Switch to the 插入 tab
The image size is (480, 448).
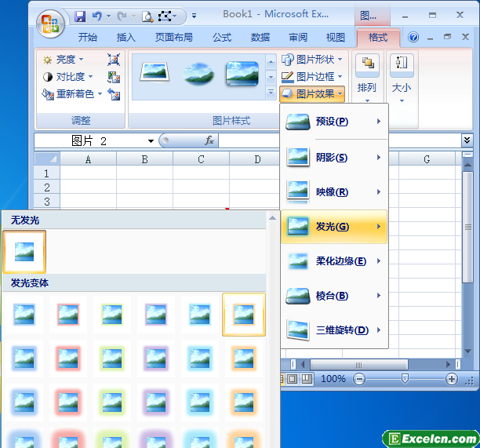tap(125, 38)
